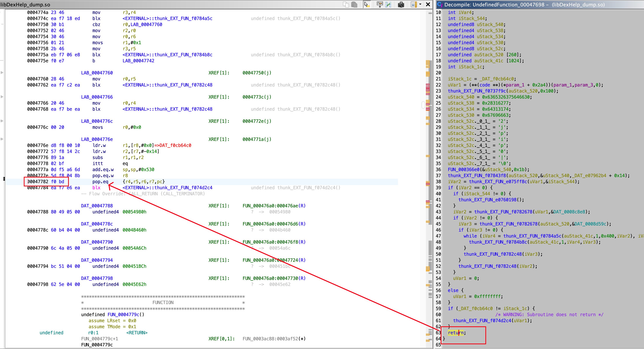
Task: Open XREF 00047750(j) for LAB_00047760
Action: tap(257, 73)
